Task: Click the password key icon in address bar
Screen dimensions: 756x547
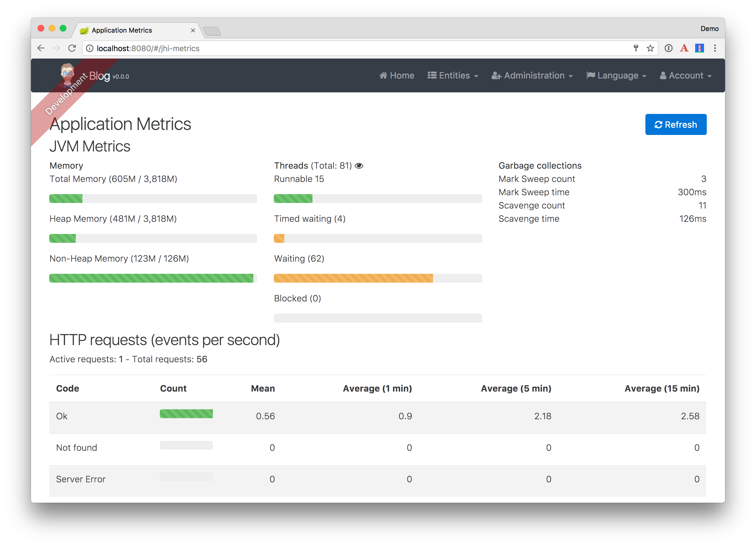Action: tap(636, 48)
